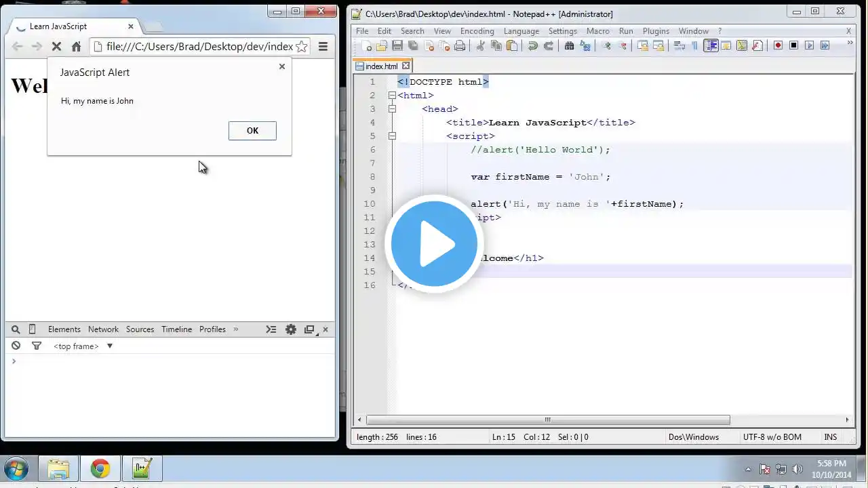868x488 pixels.
Task: Clear the console log
Action: click(x=16, y=346)
